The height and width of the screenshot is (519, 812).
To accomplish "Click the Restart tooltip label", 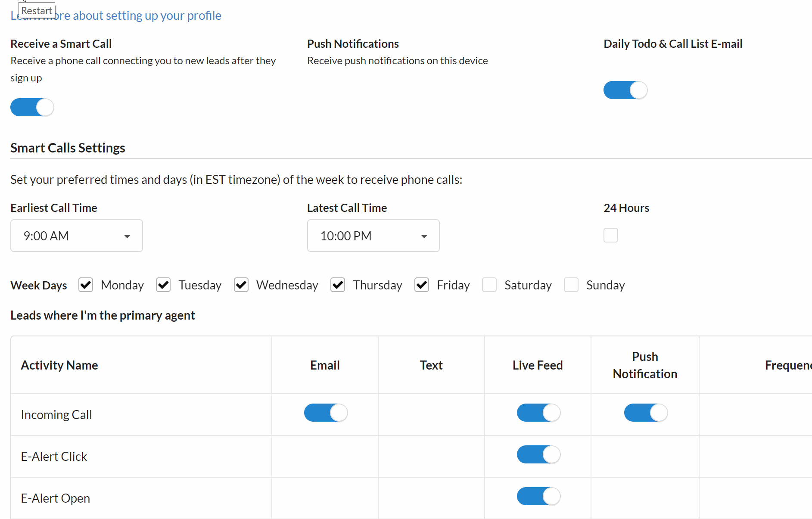I will (37, 10).
